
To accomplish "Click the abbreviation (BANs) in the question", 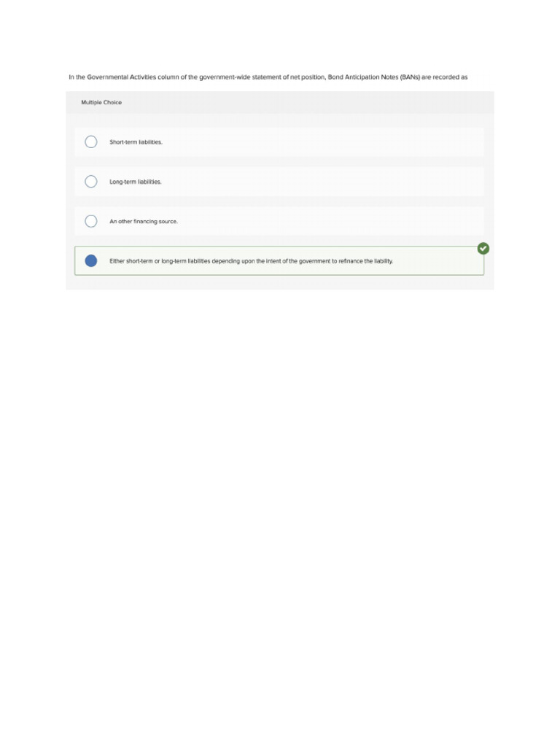I will 410,77.
